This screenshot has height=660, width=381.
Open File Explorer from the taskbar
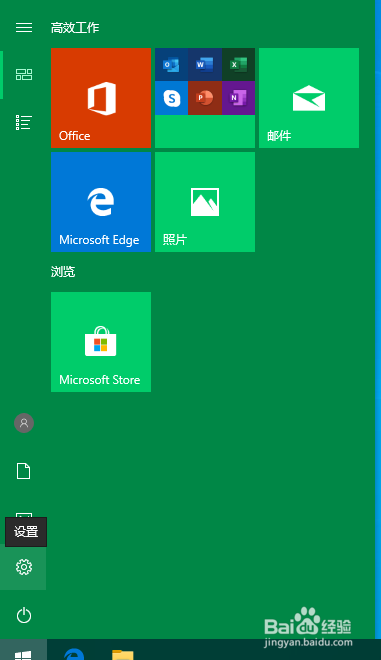[x=123, y=652]
